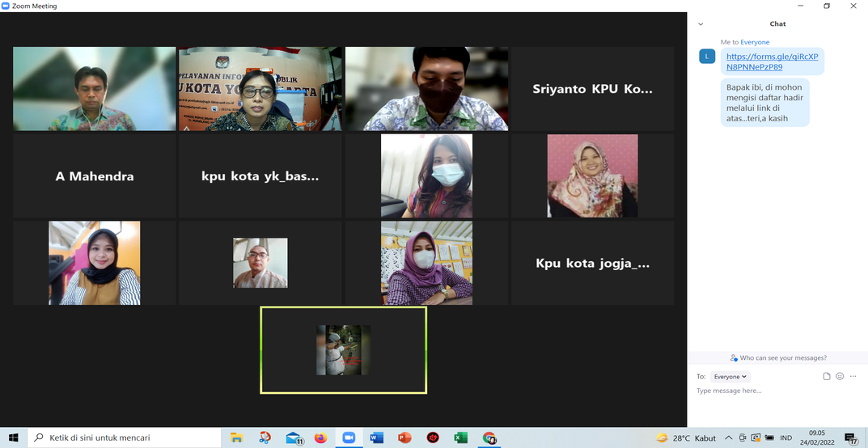Open the notification center in the taskbar
The height and width of the screenshot is (448, 868).
coord(852,437)
